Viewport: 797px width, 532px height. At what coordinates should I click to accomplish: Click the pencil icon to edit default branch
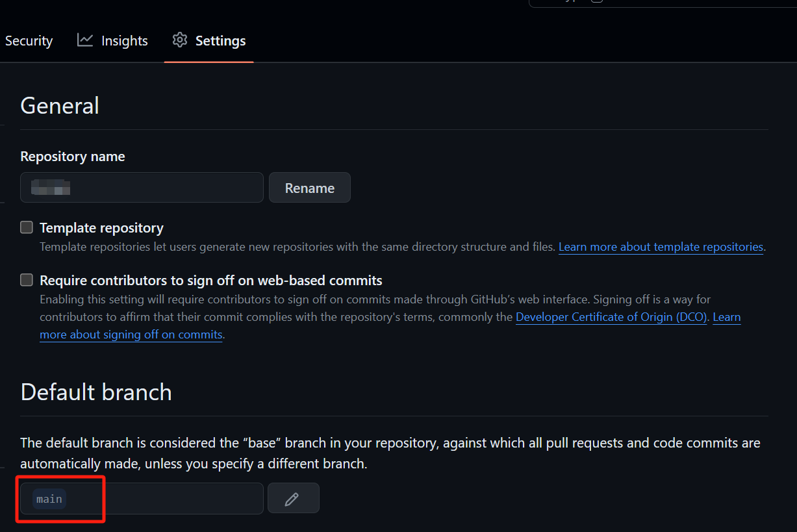(293, 498)
